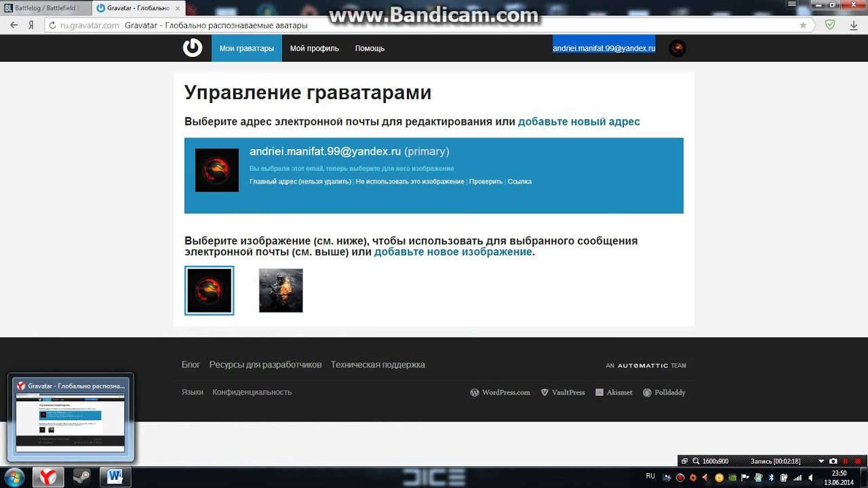This screenshot has width=868, height=488.
Task: Click the Bandicam magnifier icon by 1600x900
Action: pos(696,461)
